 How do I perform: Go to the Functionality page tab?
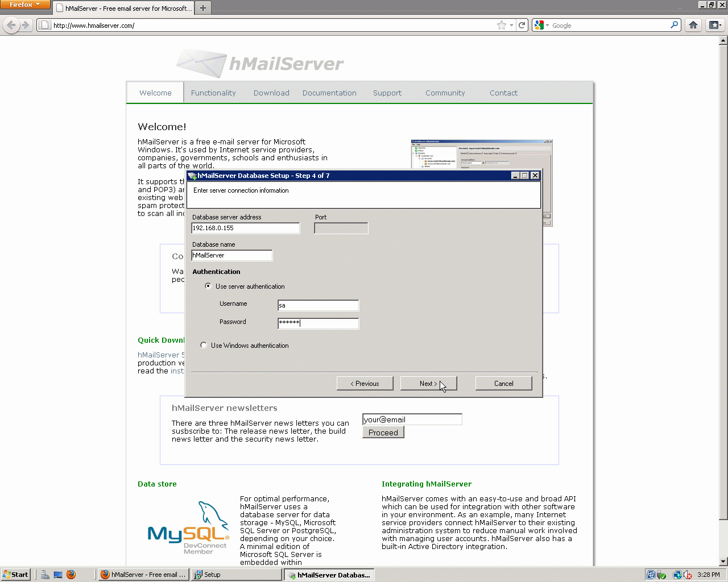[213, 93]
